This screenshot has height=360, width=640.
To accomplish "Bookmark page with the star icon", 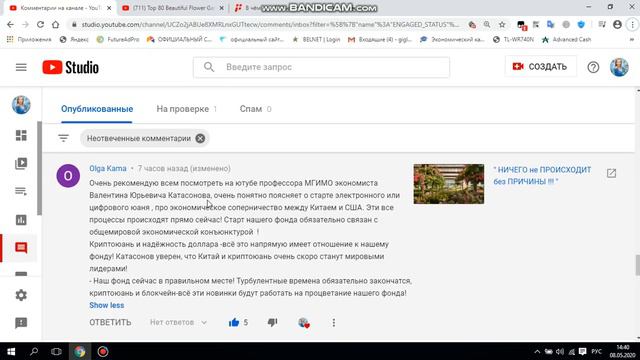I will (x=502, y=24).
